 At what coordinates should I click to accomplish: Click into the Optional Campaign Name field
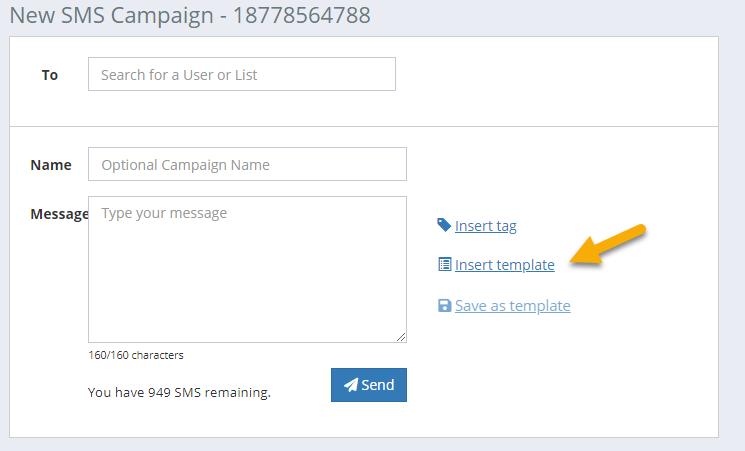coord(247,164)
